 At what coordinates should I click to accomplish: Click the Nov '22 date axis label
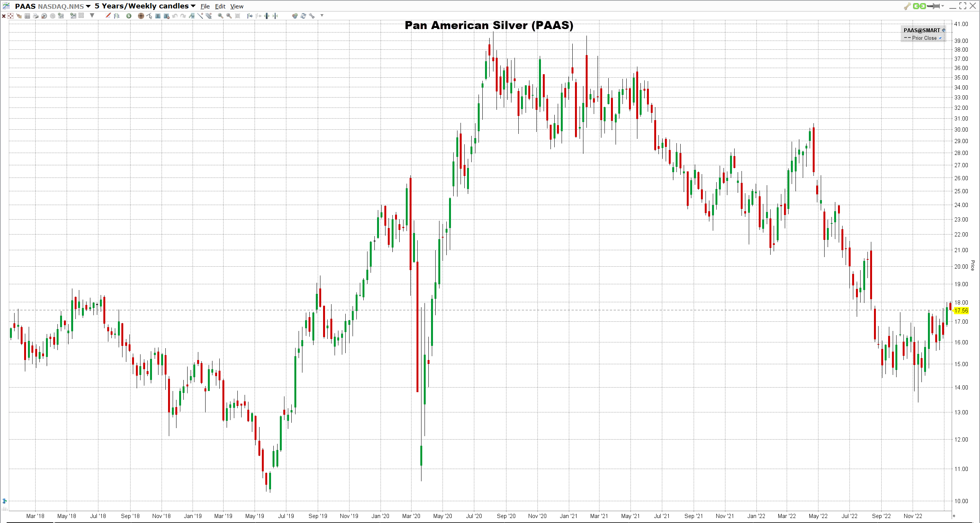pyautogui.click(x=913, y=516)
